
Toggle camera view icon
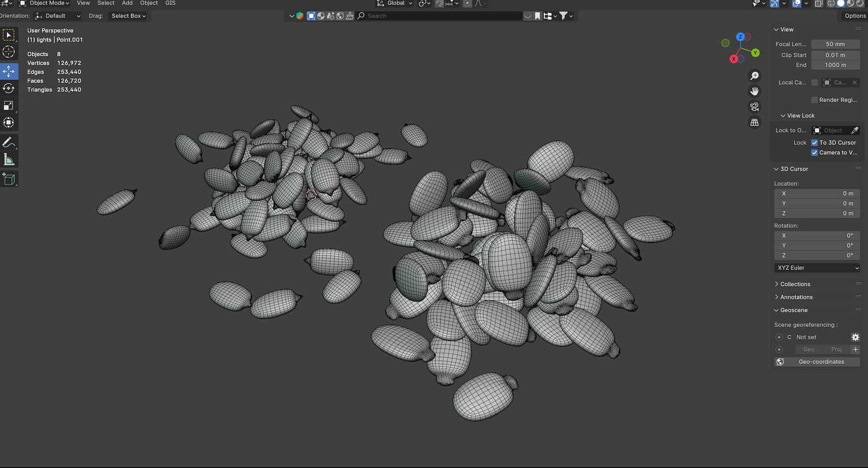click(x=755, y=106)
